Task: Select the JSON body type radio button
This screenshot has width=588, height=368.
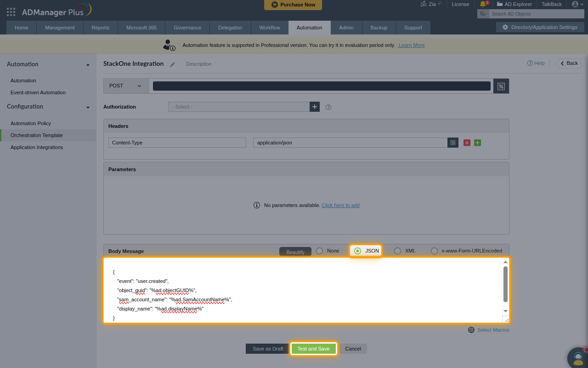Action: (357, 251)
